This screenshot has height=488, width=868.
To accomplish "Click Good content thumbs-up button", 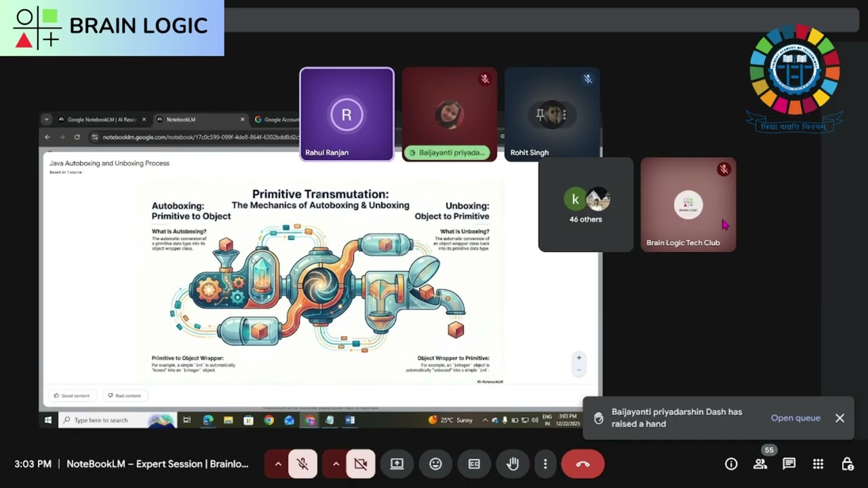I will click(72, 396).
